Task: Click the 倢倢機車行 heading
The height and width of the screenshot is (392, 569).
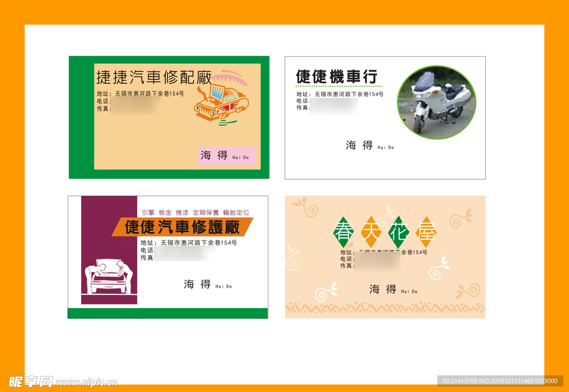Action: pyautogui.click(x=337, y=77)
